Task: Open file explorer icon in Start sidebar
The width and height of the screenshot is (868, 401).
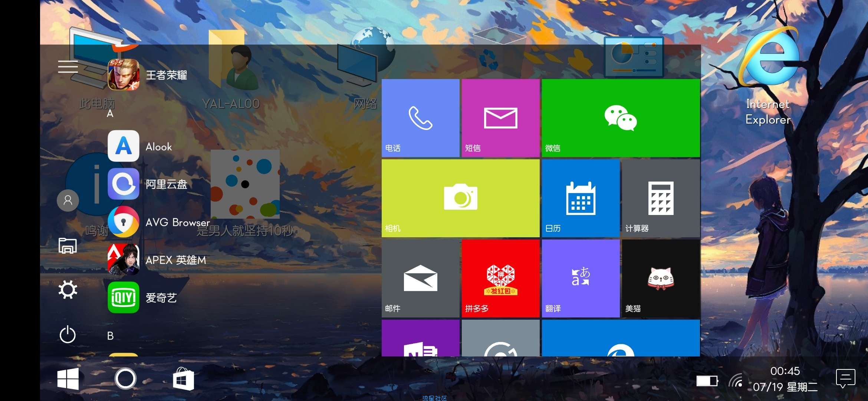Action: 68,246
